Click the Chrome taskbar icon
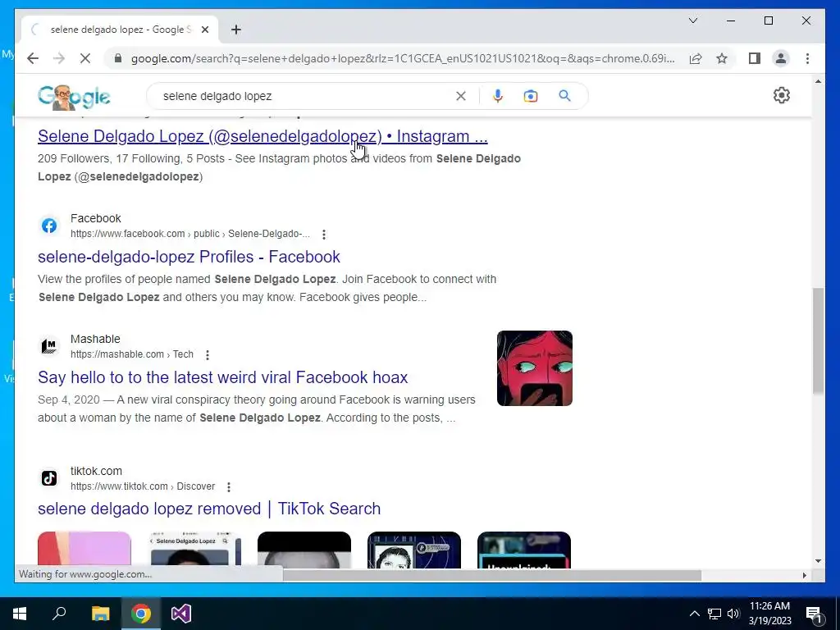This screenshot has height=630, width=840. (x=141, y=614)
